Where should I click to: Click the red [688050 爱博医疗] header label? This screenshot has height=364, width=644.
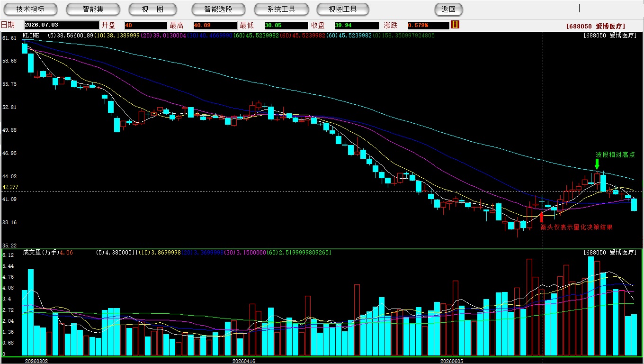[596, 27]
